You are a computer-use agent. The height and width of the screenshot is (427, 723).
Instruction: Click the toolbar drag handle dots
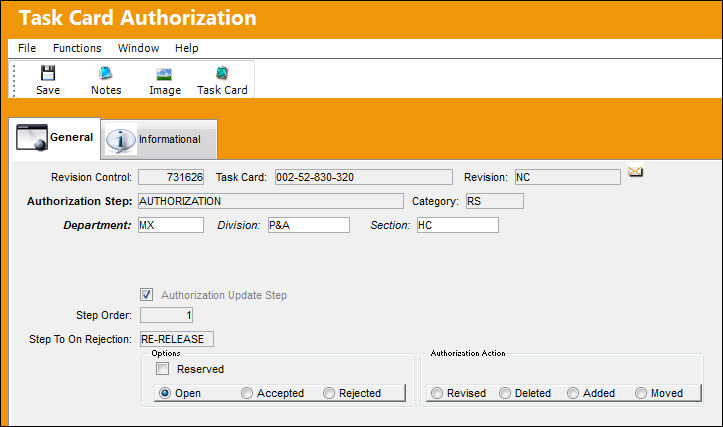coord(14,80)
